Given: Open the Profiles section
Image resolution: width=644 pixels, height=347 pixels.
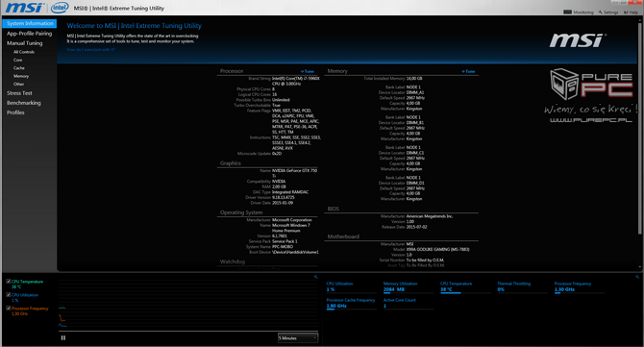Looking at the screenshot, I should point(15,112).
